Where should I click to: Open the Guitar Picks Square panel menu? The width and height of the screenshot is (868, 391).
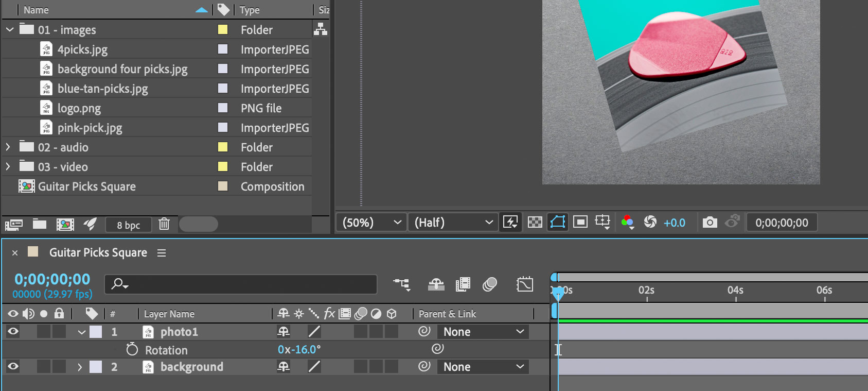coord(162,253)
